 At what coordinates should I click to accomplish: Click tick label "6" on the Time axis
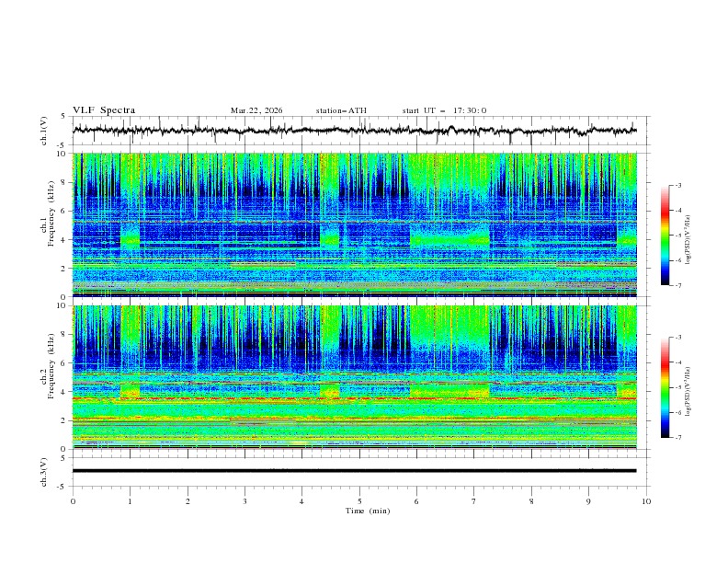[416, 501]
